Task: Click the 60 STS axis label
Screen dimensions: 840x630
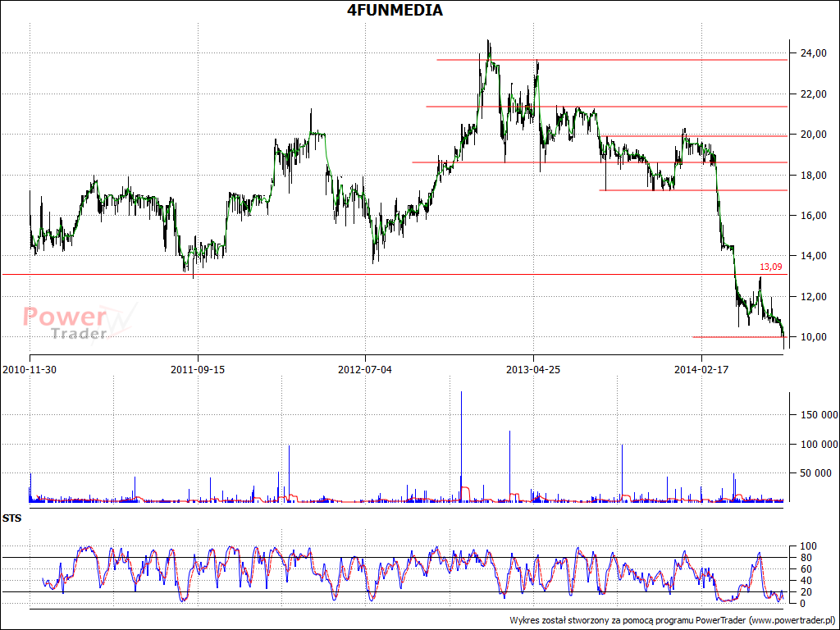Action: click(806, 569)
